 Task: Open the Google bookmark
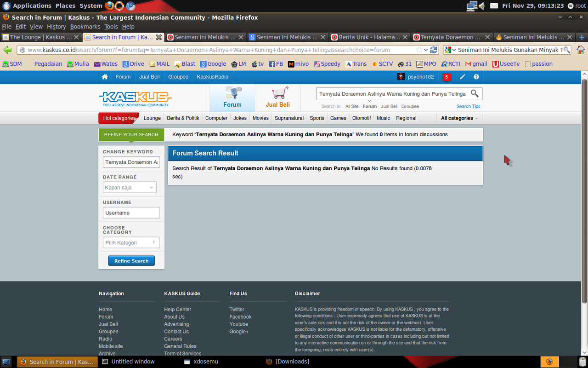pyautogui.click(x=213, y=64)
